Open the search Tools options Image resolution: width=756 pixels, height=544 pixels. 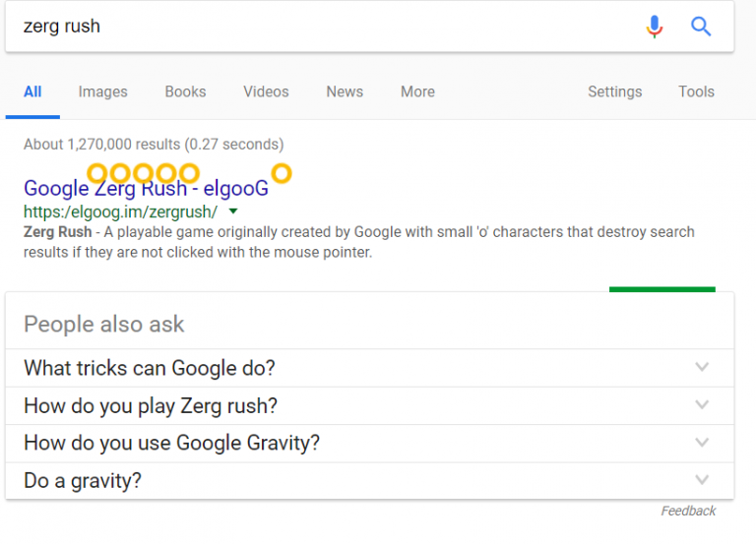pos(696,91)
